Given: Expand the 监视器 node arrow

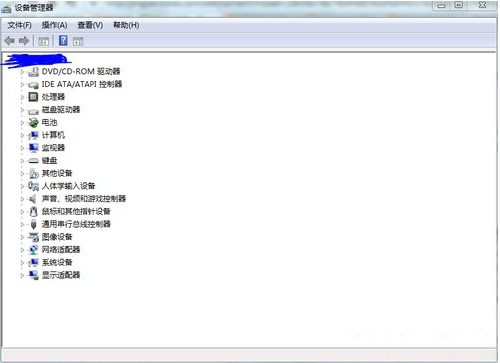Looking at the screenshot, I should pos(22,148).
